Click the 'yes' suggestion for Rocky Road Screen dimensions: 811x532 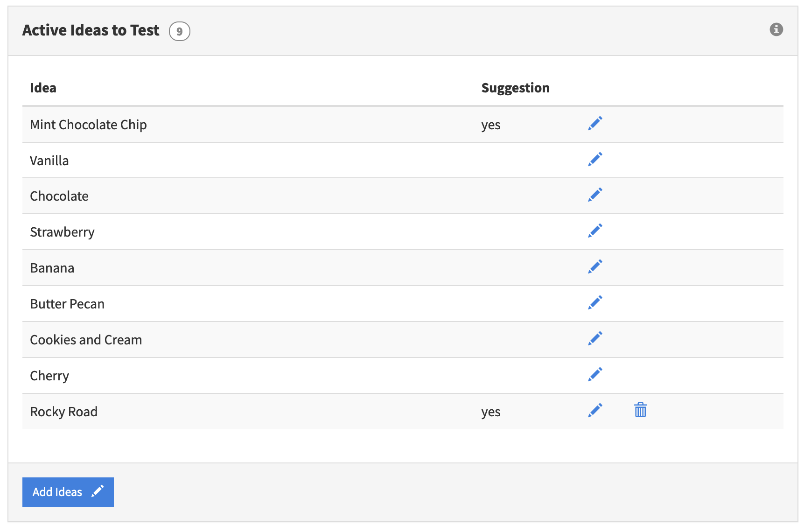point(490,413)
